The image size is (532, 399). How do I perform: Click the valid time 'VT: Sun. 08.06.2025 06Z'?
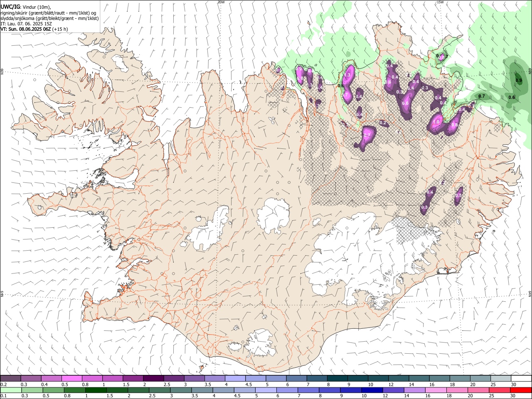[x=26, y=29]
